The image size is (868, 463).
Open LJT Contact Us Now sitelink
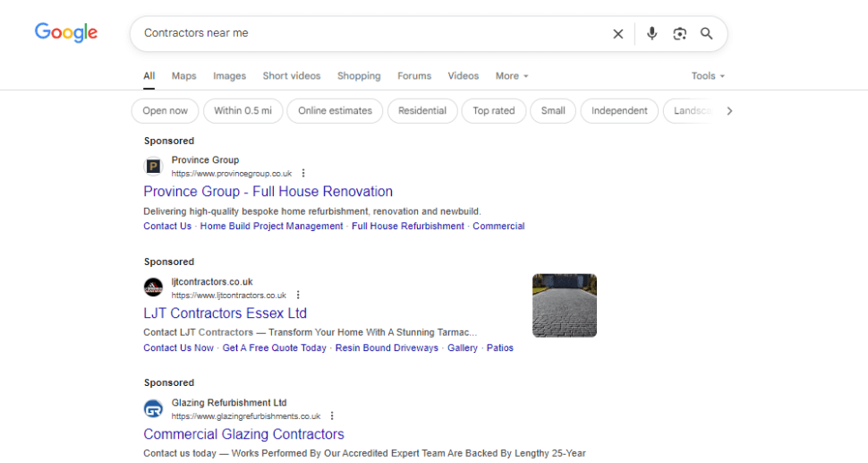tap(178, 347)
